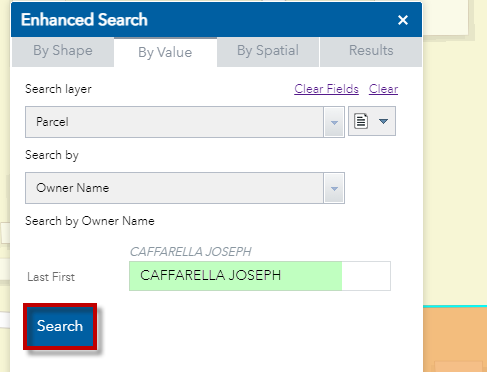Image resolution: width=487 pixels, height=372 pixels.
Task: Click the CAFFARELLA JOSEPH hint text
Action: pyautogui.click(x=190, y=252)
